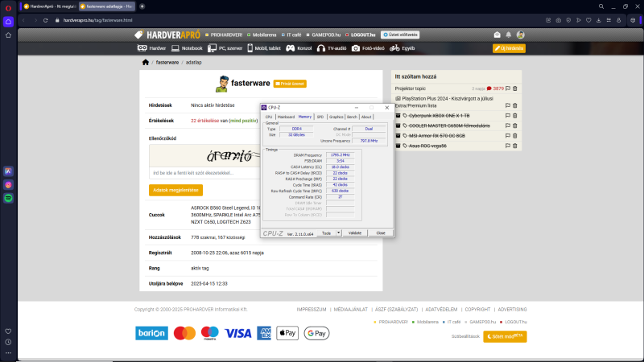Select the SPD tab in CPU-Z

coord(320,117)
